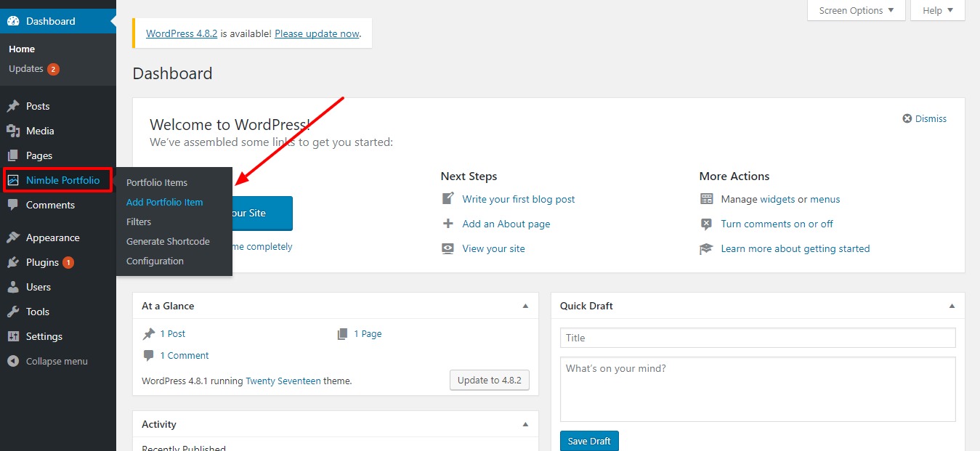
Task: Click the Plugins update badge showing 1
Action: (x=68, y=262)
